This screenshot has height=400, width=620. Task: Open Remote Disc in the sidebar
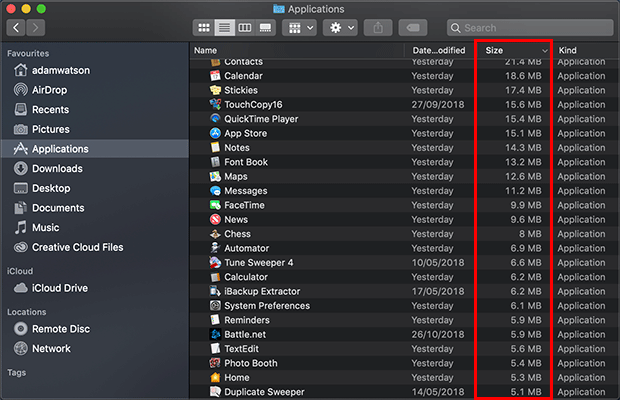point(95,329)
